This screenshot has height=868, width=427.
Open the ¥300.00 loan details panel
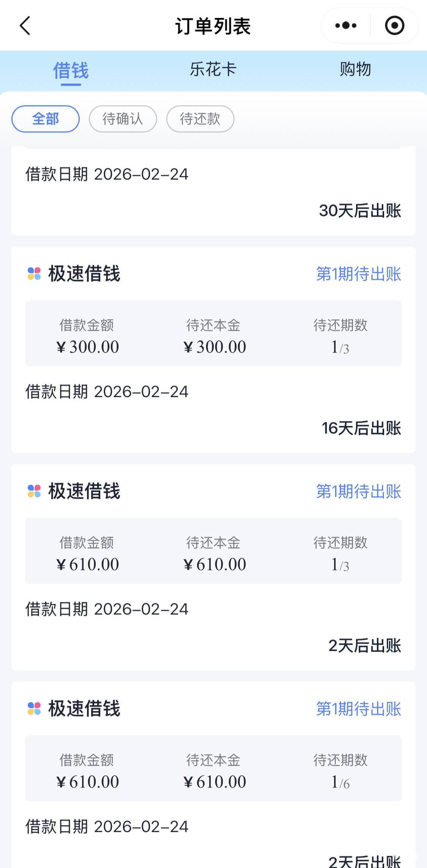pos(213,334)
